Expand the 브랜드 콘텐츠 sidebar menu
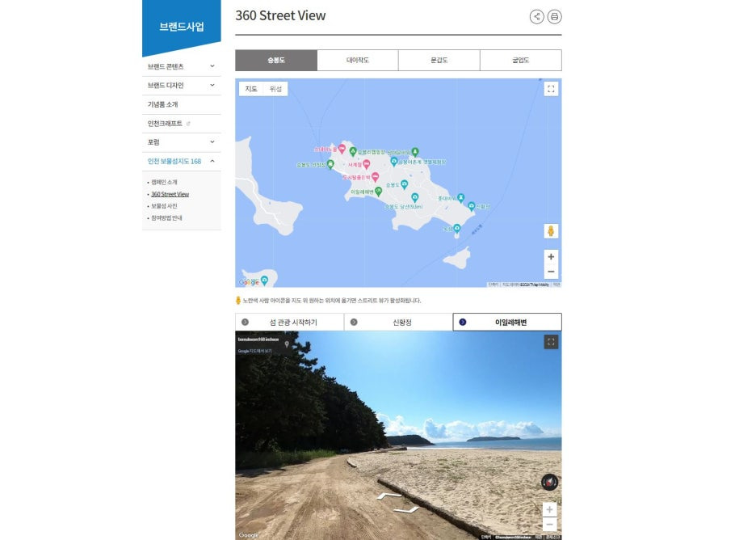756x540 pixels. (181, 66)
